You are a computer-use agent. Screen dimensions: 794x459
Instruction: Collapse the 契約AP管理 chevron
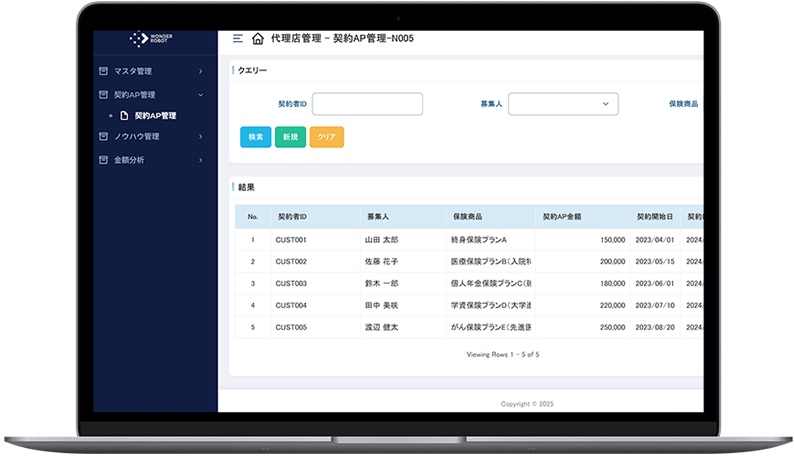tap(201, 95)
